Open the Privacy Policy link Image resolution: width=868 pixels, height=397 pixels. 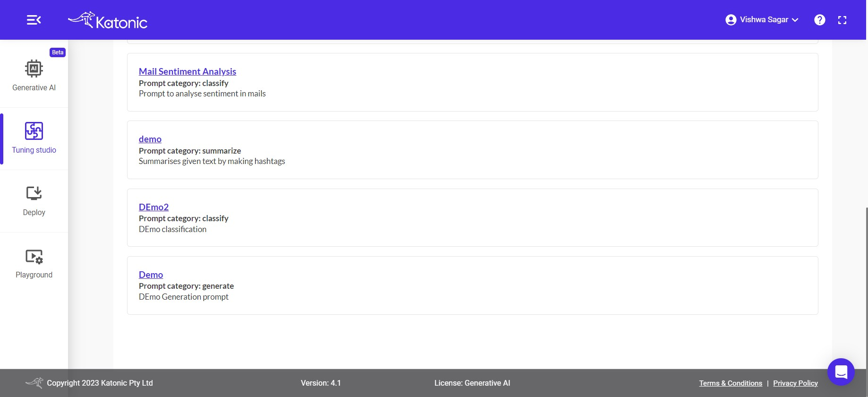click(x=795, y=383)
